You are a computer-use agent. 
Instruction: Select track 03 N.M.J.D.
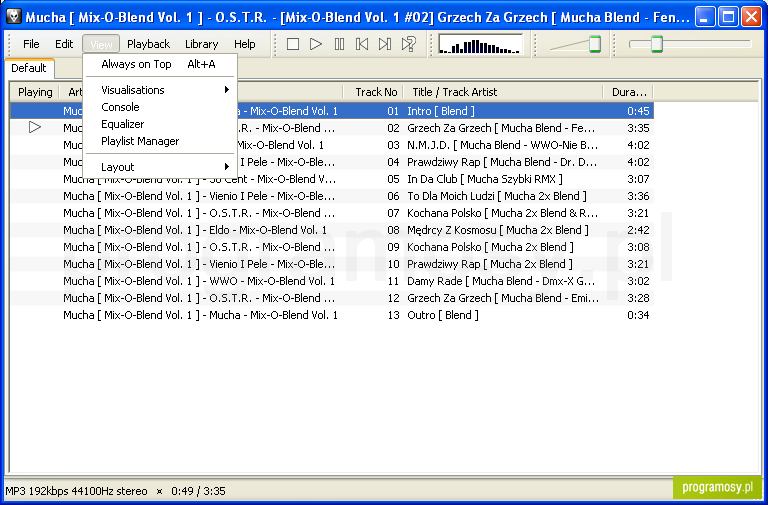pyautogui.click(x=332, y=145)
